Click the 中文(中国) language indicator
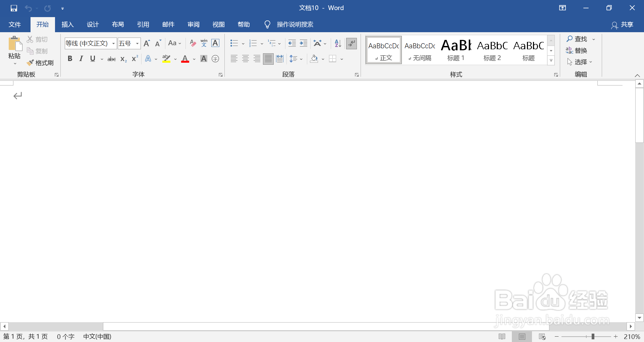 pyautogui.click(x=97, y=337)
